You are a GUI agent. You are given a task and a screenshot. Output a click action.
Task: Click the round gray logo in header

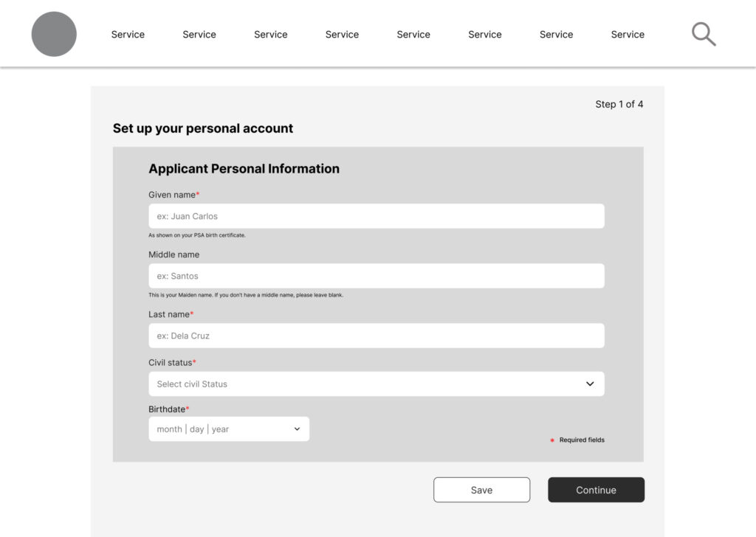54,35
